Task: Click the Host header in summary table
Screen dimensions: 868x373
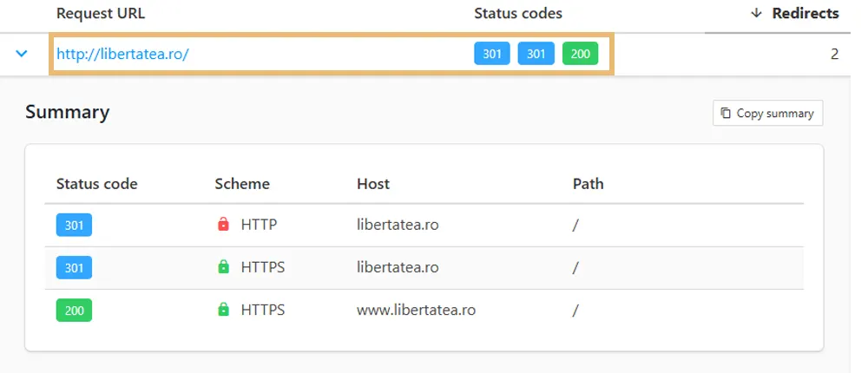Action: [373, 184]
